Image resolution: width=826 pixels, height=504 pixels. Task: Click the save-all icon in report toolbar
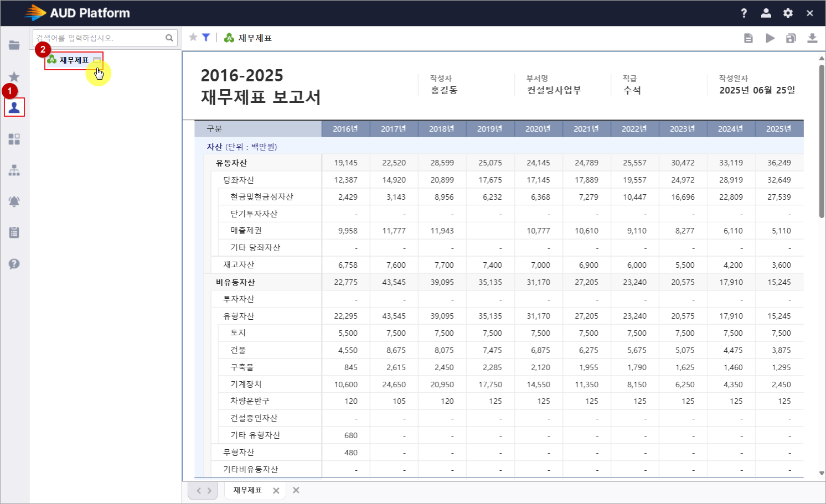coord(791,38)
